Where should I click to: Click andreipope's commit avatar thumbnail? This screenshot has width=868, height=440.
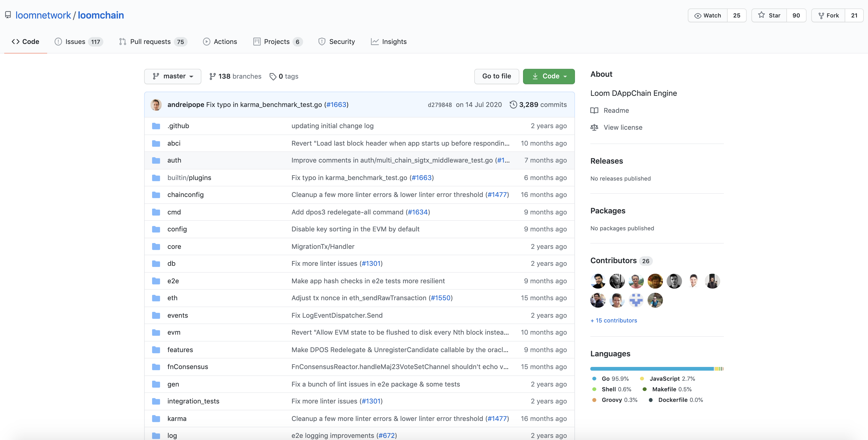pyautogui.click(x=156, y=105)
